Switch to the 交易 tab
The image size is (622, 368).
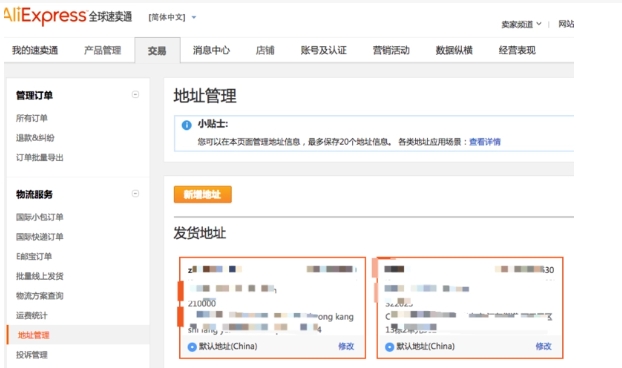(x=157, y=50)
